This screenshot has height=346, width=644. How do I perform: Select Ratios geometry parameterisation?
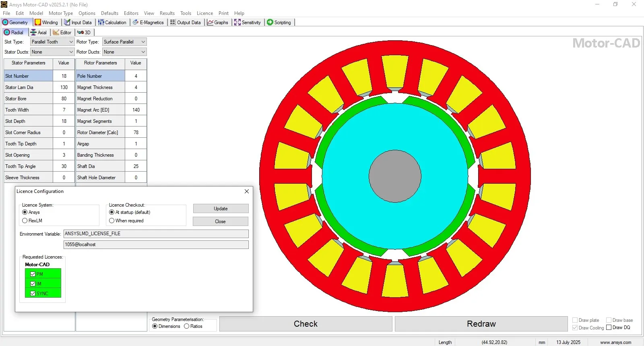tap(187, 326)
